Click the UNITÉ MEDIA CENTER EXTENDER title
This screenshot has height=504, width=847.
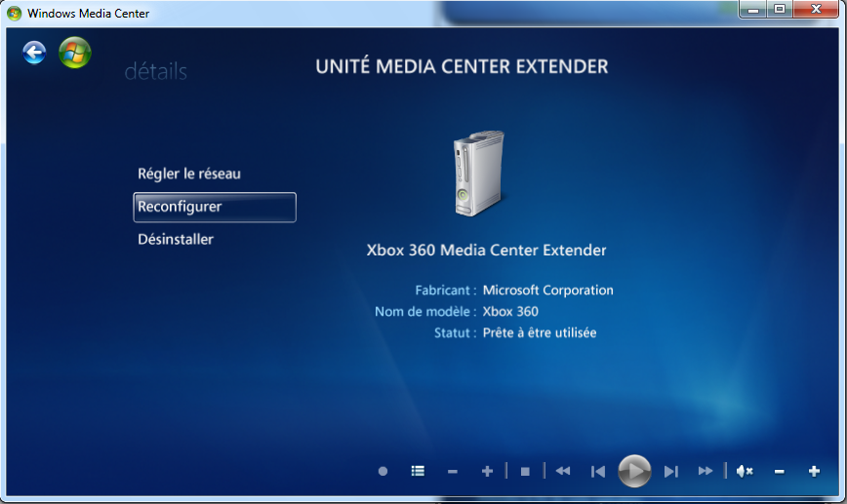(x=462, y=66)
